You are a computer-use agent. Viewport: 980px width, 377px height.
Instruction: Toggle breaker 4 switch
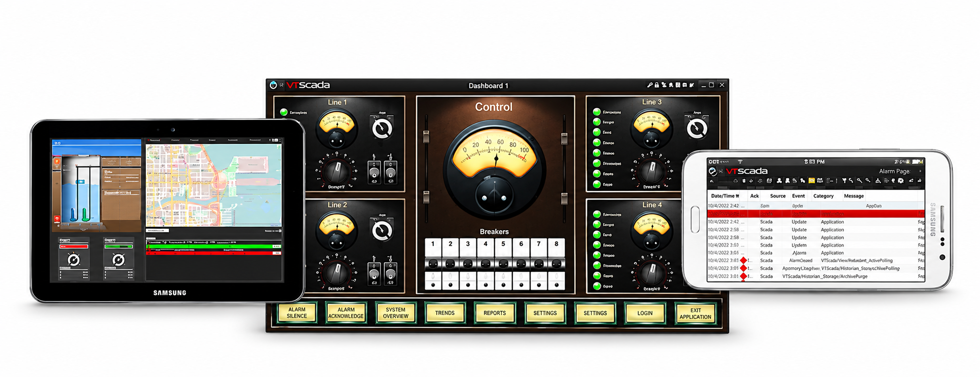click(x=486, y=264)
